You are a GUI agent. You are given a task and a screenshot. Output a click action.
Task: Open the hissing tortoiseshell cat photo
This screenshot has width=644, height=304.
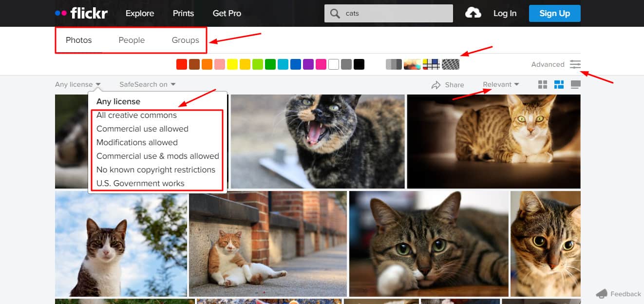point(318,141)
